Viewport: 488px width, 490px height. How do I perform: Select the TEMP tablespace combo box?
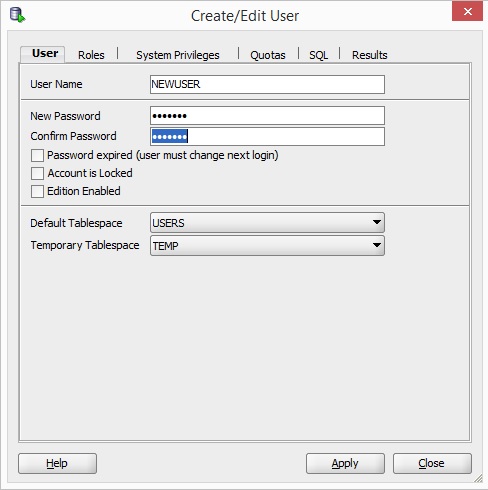(x=267, y=246)
